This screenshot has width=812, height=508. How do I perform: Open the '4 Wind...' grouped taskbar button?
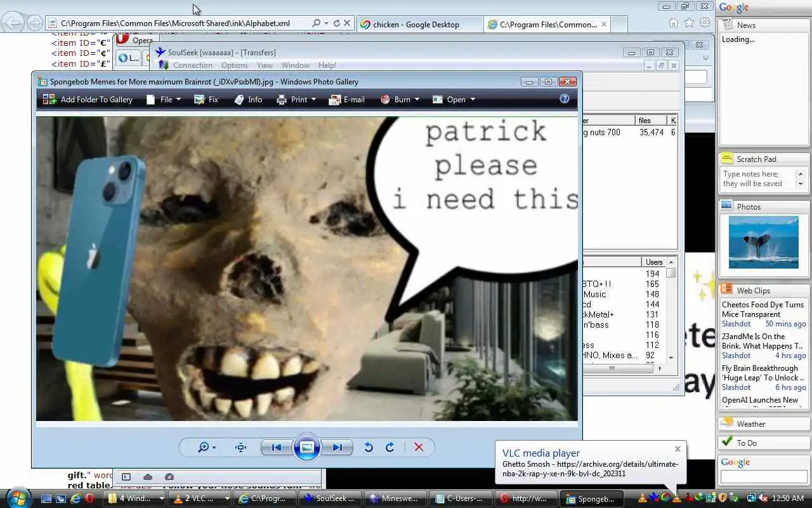coord(134,498)
